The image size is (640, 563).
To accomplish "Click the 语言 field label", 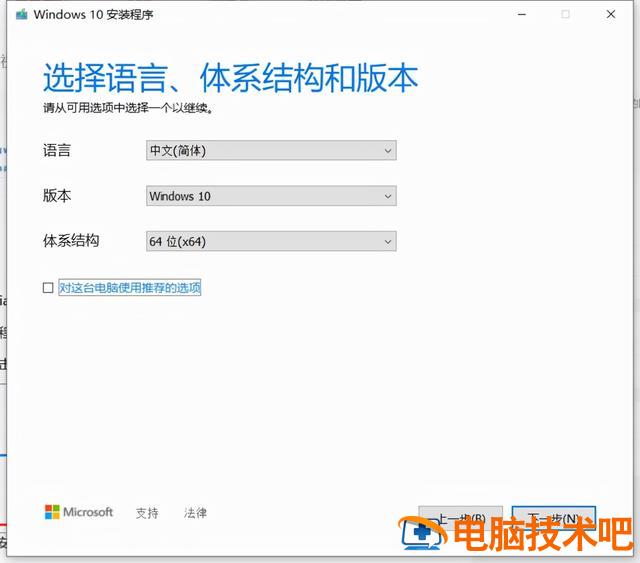I will [57, 150].
